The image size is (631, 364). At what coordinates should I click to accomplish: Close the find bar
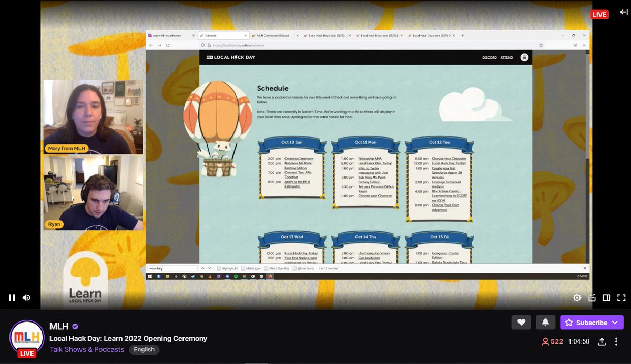click(585, 268)
